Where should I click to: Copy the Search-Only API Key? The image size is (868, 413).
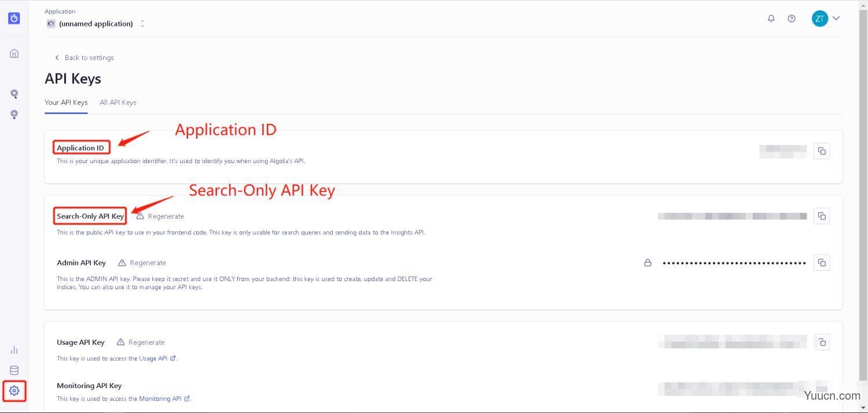[822, 216]
